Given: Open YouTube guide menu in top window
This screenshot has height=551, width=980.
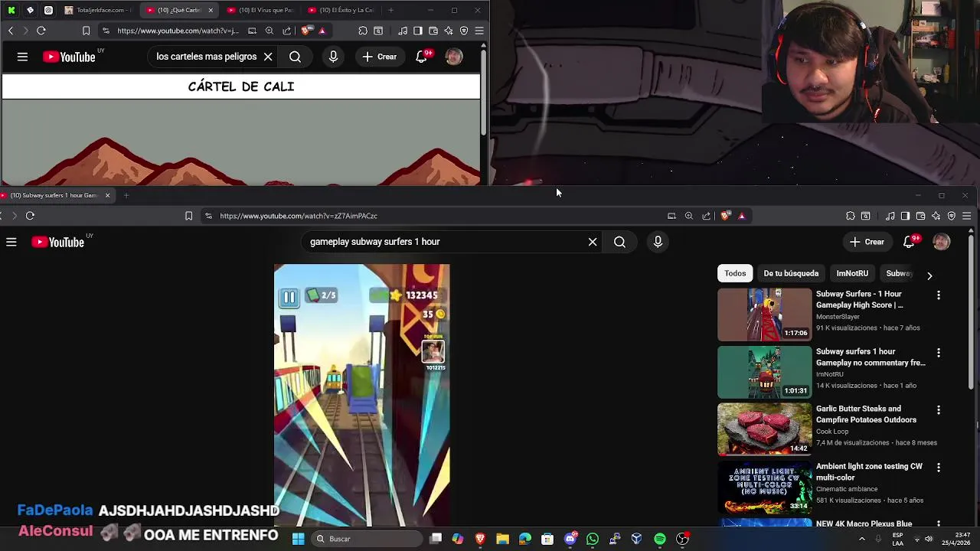Looking at the screenshot, I should pos(22,57).
